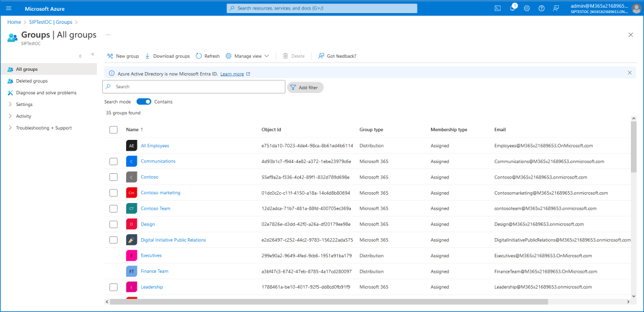Click the groups Search input field

pos(194,87)
